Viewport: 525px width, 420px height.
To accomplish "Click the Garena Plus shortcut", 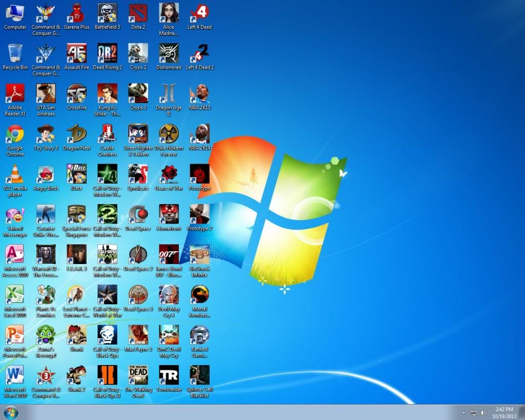I will (77, 16).
